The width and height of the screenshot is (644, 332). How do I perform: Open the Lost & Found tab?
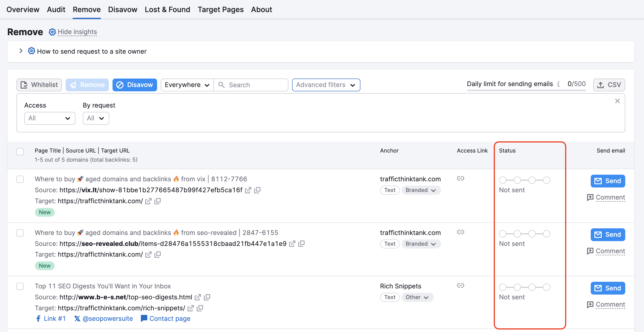point(167,9)
